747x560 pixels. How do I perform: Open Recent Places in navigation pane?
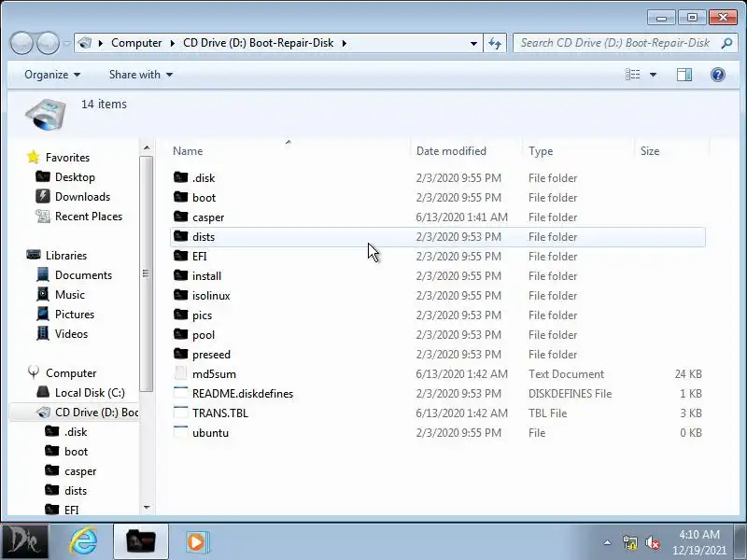[89, 217]
